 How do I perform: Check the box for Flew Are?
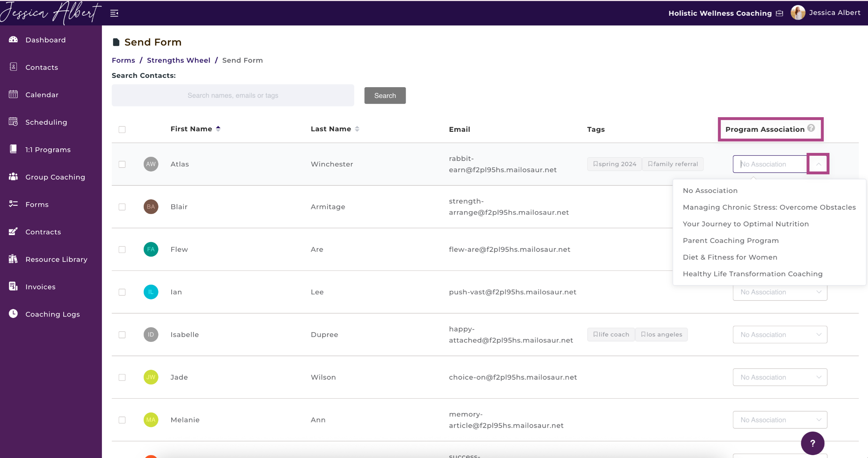pos(122,249)
